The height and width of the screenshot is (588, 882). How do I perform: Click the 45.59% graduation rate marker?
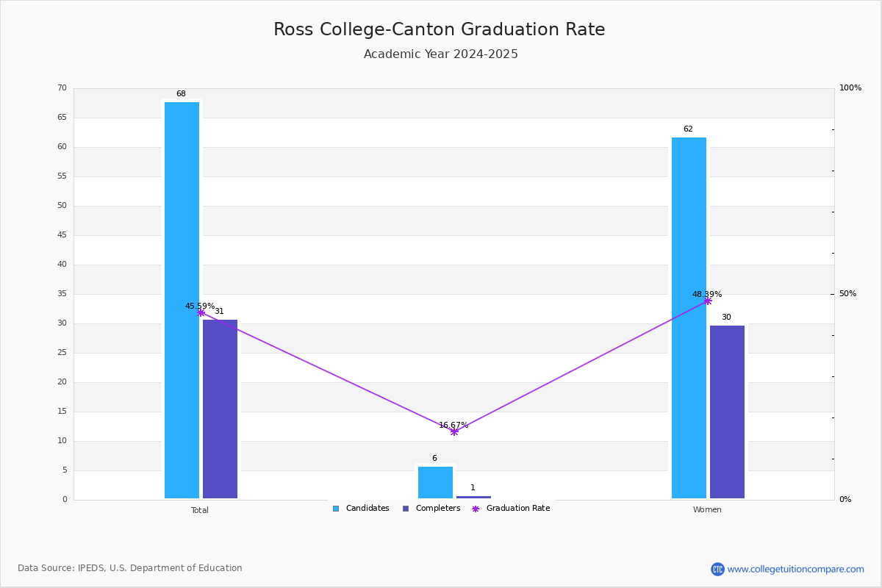201,312
